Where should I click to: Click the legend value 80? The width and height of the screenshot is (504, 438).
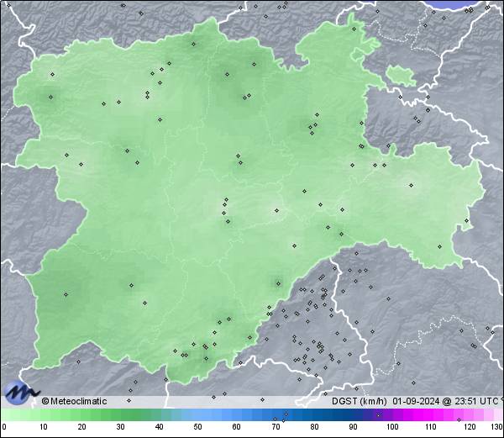click(x=314, y=427)
